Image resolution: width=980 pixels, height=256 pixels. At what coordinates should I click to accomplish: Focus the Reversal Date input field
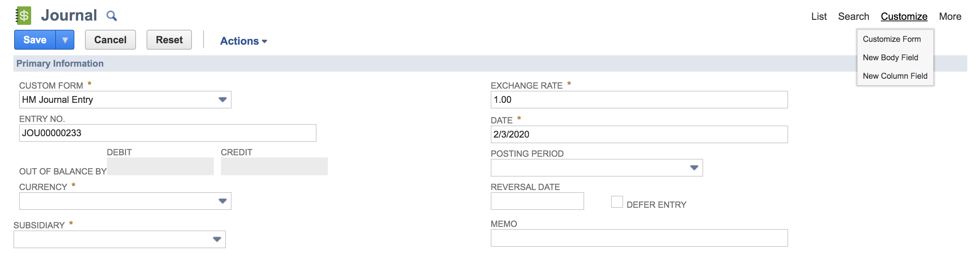coord(537,201)
